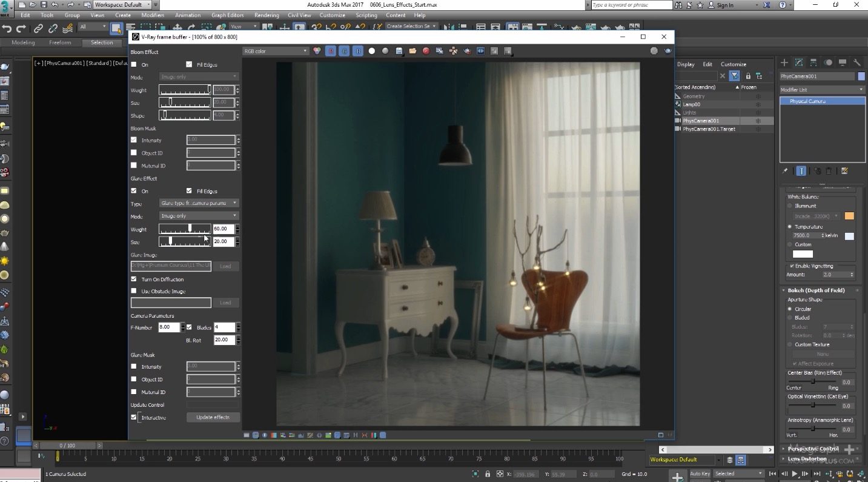Click the lock icon in Scene Explorer toolbar
Screen dimensions: 868x482
(x=748, y=76)
